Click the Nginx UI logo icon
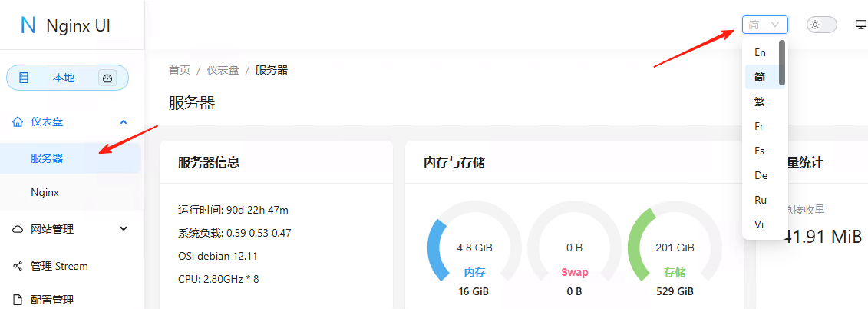This screenshot has width=868, height=309. point(28,25)
